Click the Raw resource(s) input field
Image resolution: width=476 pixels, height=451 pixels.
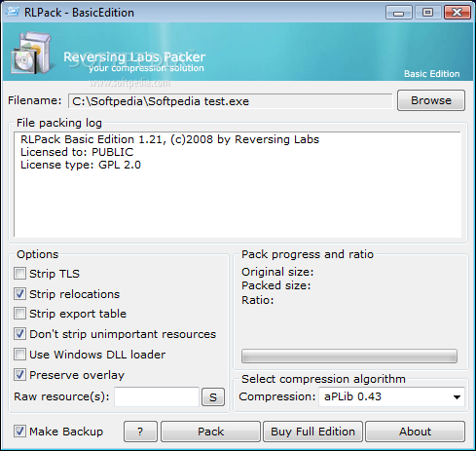[157, 396]
